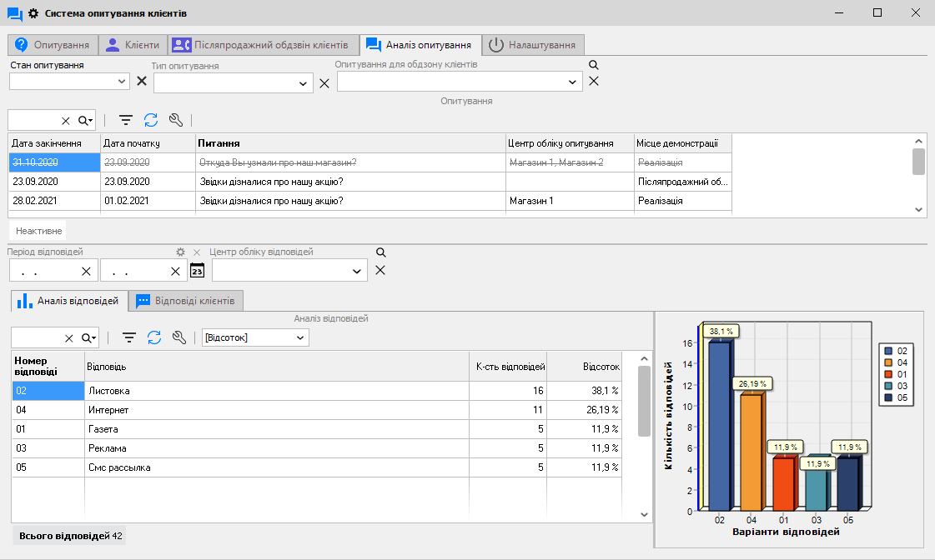Open the calendar picker for the answer period
Screen dimensions: 935x560
click(198, 271)
